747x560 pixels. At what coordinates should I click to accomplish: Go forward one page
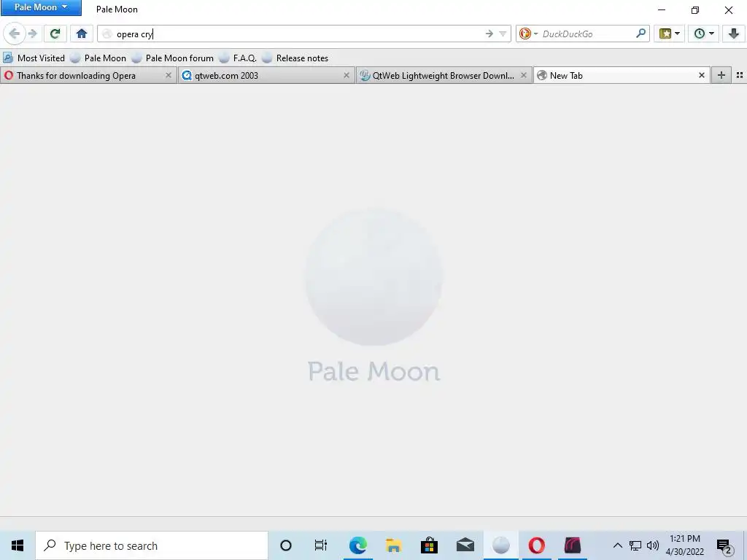click(32, 34)
